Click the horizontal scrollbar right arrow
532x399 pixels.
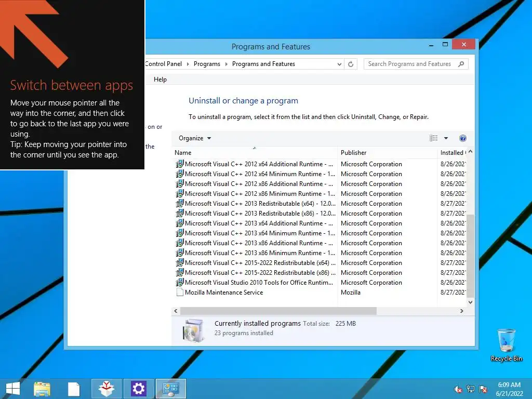click(461, 311)
